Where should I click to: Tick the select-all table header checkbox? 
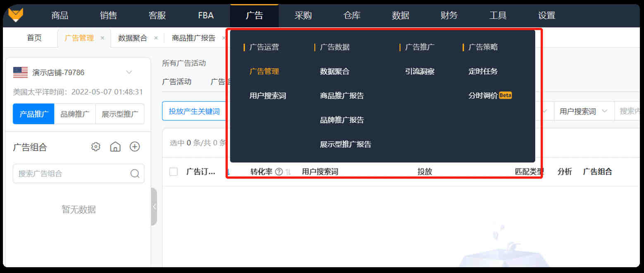click(174, 172)
